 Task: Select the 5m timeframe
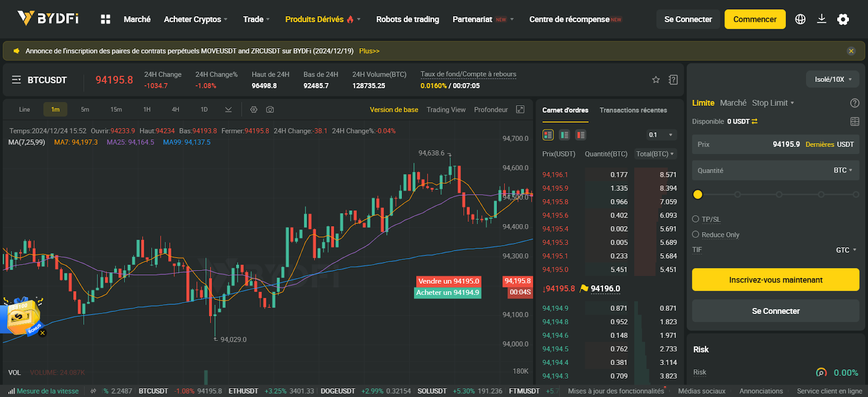point(85,110)
